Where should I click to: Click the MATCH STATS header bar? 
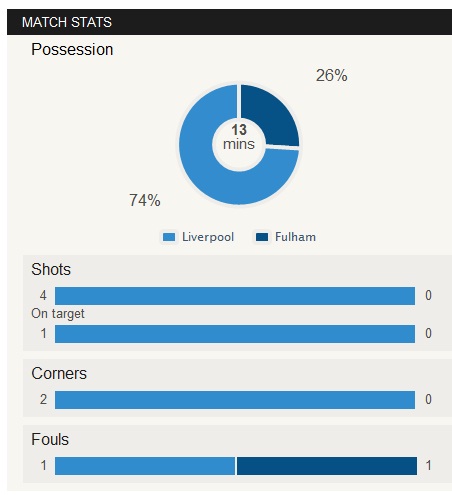click(229, 22)
